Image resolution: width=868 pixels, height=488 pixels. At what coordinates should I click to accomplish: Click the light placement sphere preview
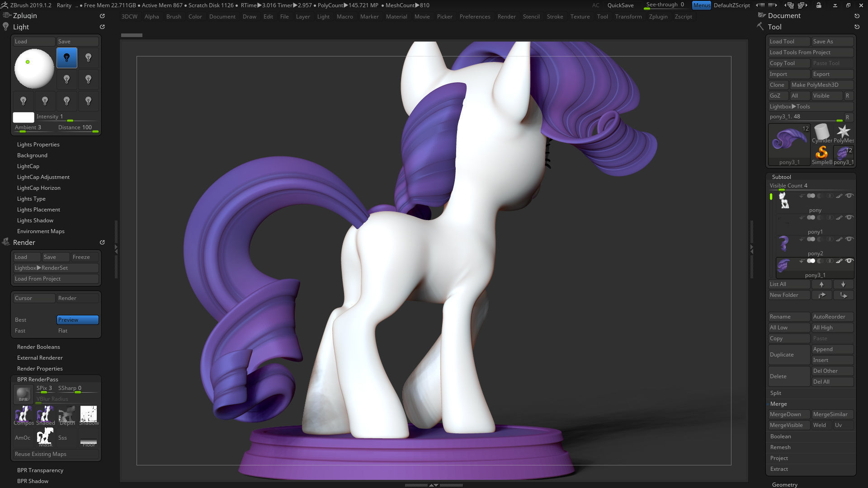coord(34,69)
